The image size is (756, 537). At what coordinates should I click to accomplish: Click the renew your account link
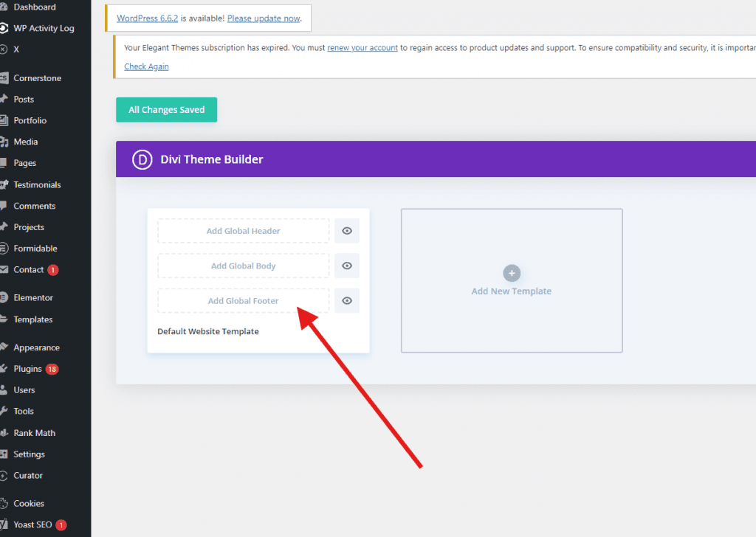point(362,48)
